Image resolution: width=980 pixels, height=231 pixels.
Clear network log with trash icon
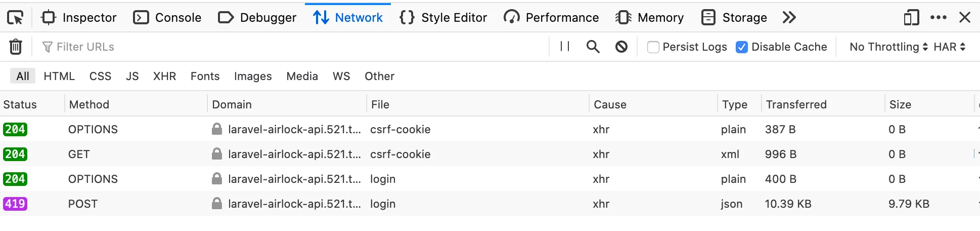16,47
